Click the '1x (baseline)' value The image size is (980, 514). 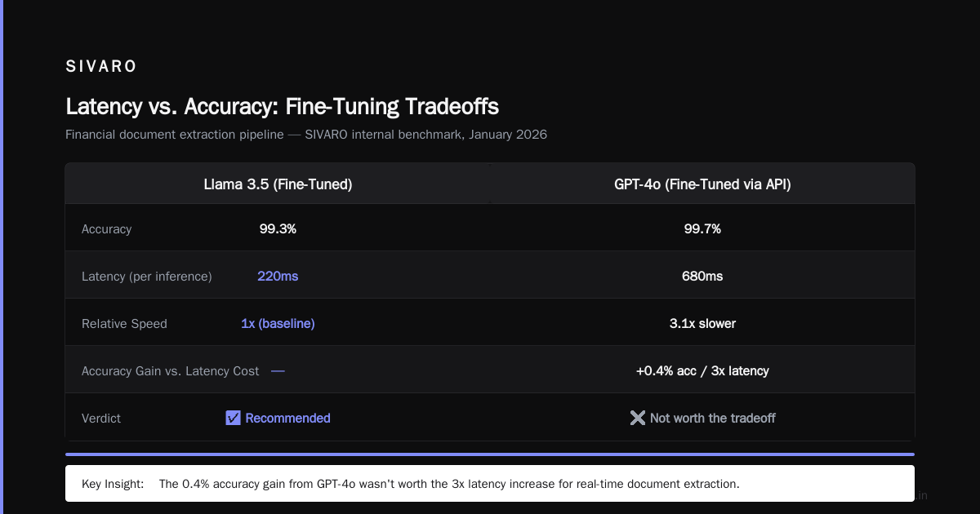pyautogui.click(x=278, y=324)
